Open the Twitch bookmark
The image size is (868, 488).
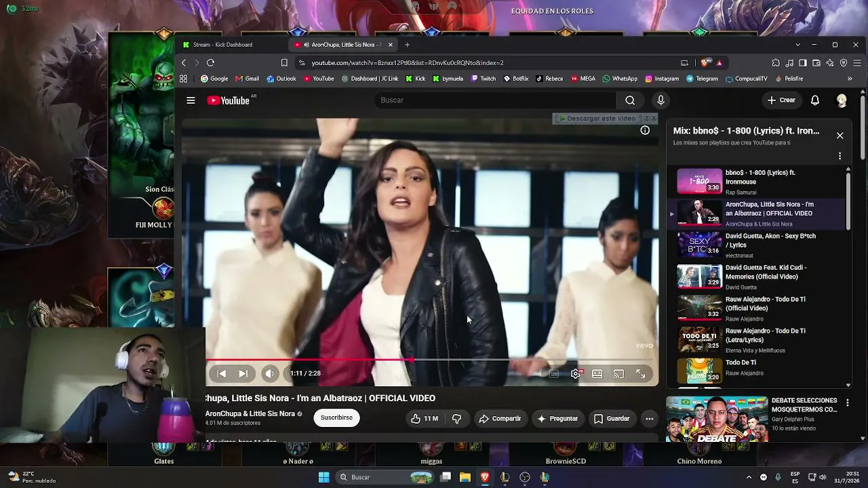[x=484, y=79]
